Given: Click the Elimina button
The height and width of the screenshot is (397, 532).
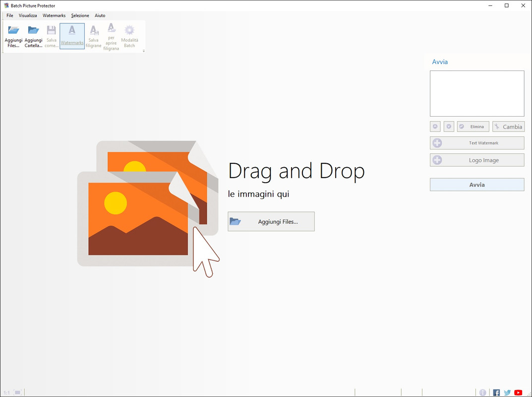Looking at the screenshot, I should coord(473,127).
